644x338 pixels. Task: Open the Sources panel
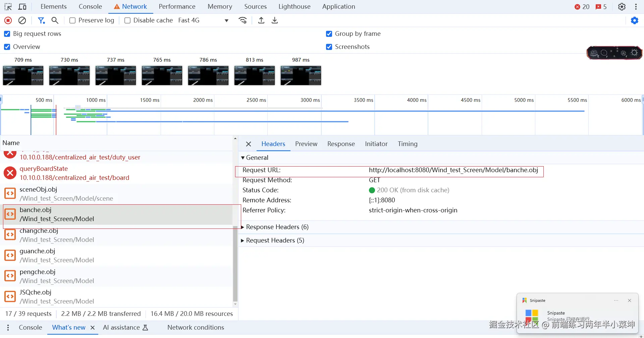pyautogui.click(x=256, y=7)
